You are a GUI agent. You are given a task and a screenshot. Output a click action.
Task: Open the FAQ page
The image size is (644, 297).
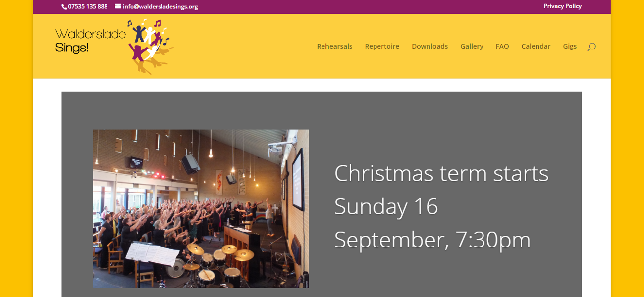502,46
